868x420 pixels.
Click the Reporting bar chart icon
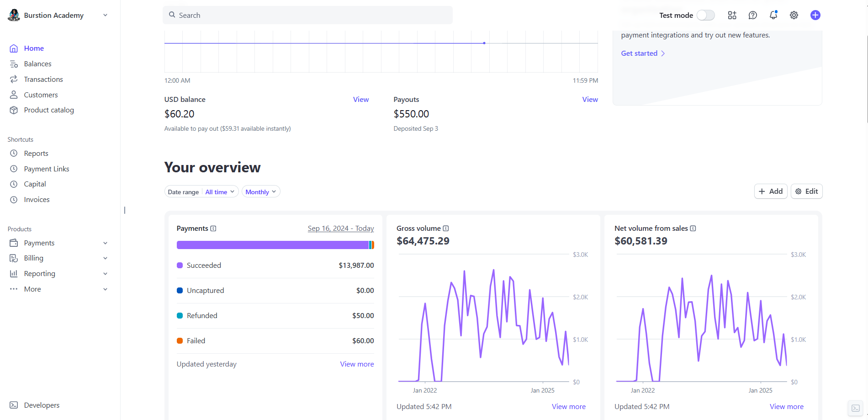tap(14, 274)
